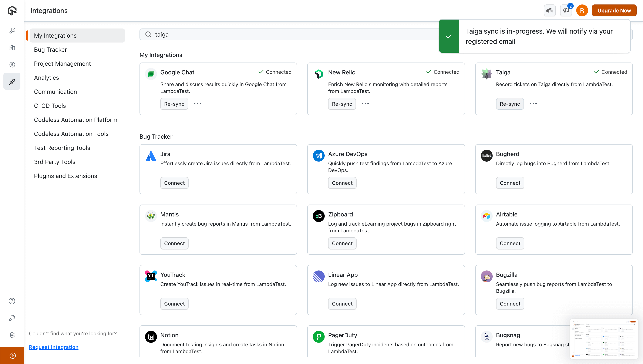Switch to CI CD Tools category
Image resolution: width=643 pixels, height=364 pixels.
click(x=50, y=106)
